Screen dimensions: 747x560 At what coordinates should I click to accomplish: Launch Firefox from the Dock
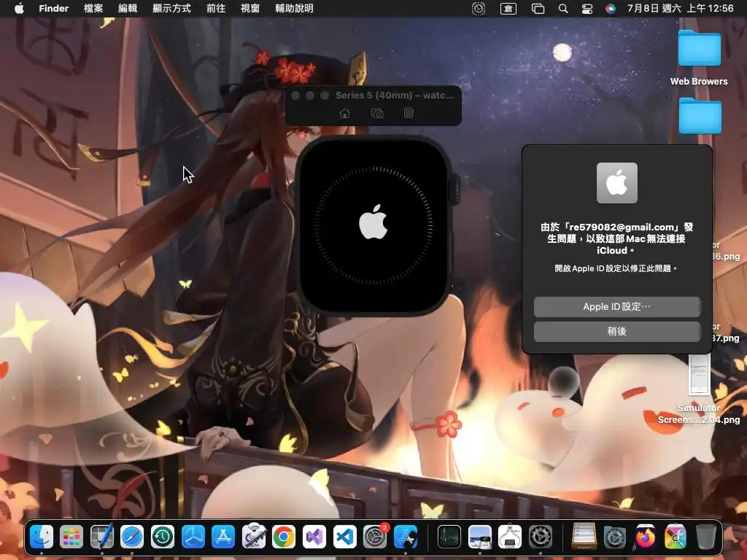[645, 537]
